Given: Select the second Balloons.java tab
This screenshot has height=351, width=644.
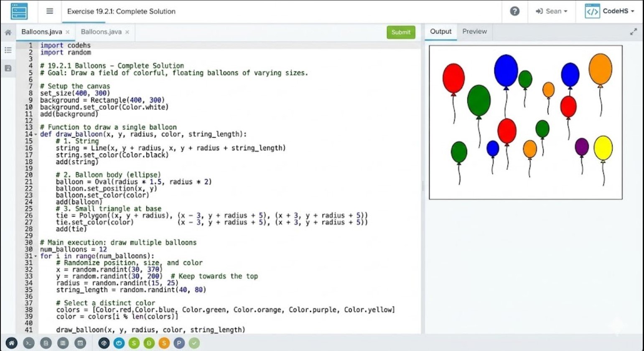Looking at the screenshot, I should [101, 32].
